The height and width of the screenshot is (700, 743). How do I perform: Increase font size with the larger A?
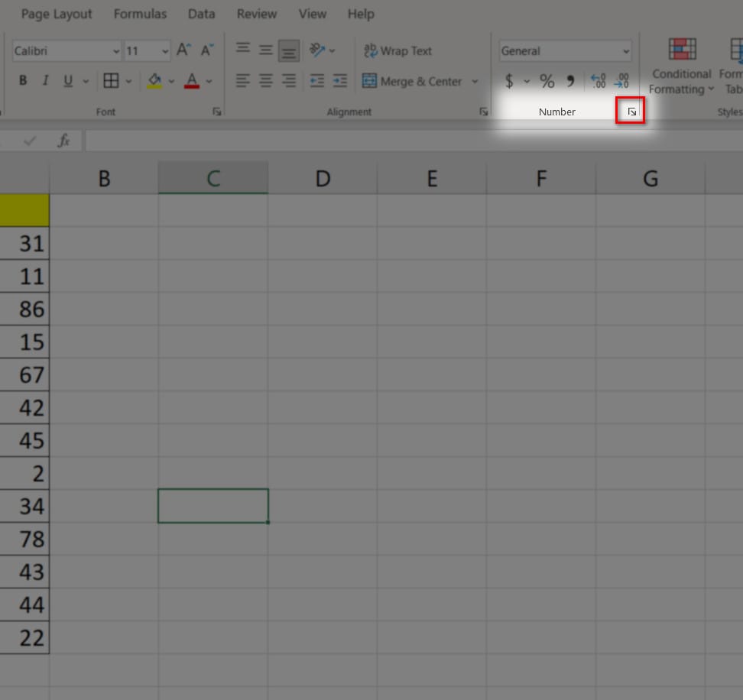[183, 50]
